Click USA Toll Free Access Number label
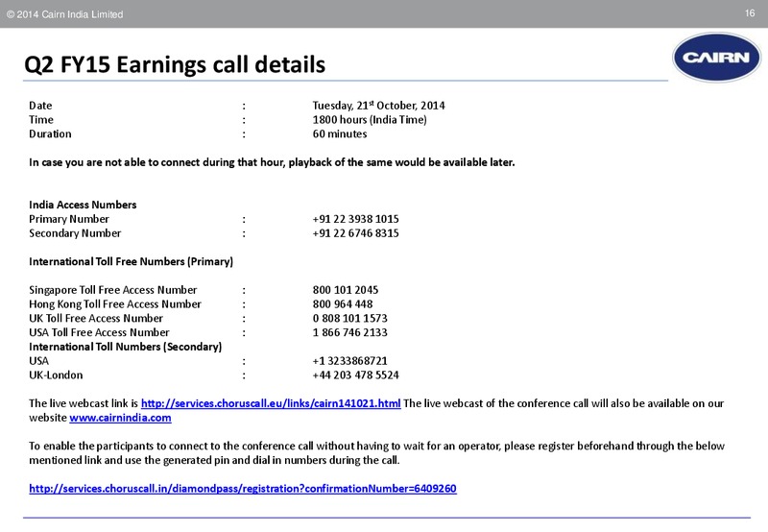This screenshot has height=532, width=768. click(x=99, y=332)
